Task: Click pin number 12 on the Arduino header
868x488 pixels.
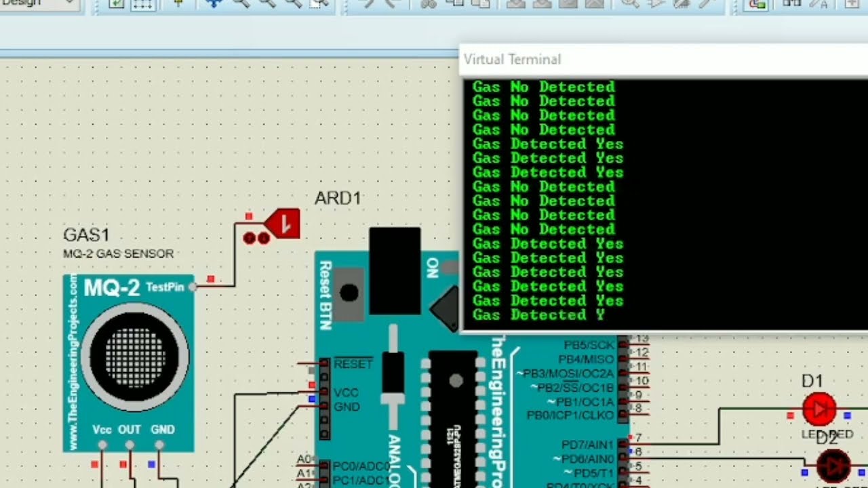Action: (x=641, y=352)
